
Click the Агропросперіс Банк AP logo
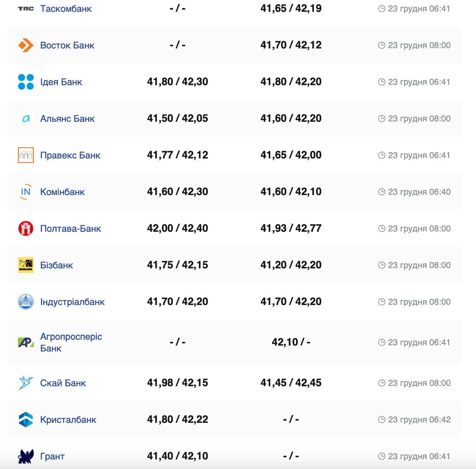[26, 342]
